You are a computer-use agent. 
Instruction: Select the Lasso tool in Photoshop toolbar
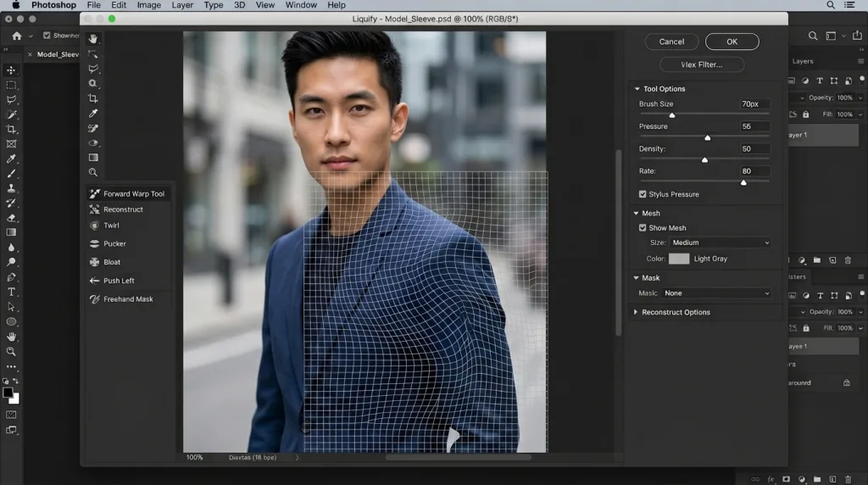[x=11, y=100]
